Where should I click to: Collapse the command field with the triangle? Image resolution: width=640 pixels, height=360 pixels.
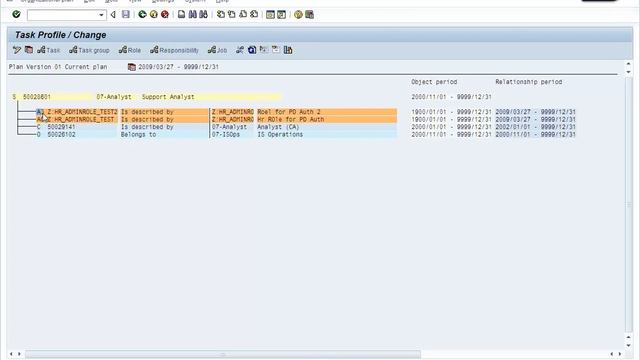[x=113, y=15]
